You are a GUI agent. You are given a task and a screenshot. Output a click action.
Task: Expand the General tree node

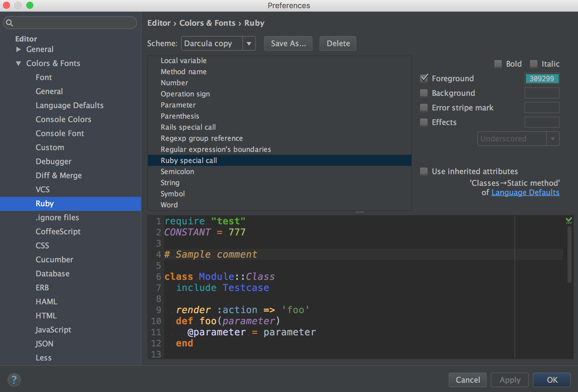[18, 49]
